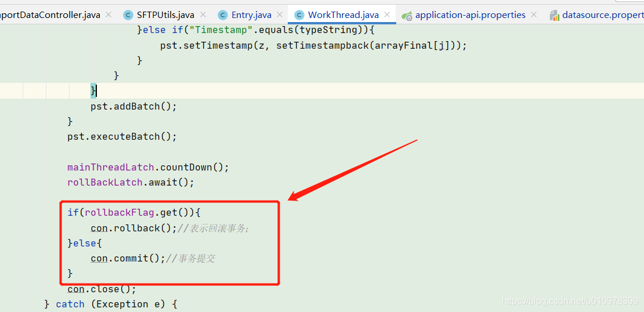
Task: Open the application-api.properties tab
Action: click(x=471, y=15)
